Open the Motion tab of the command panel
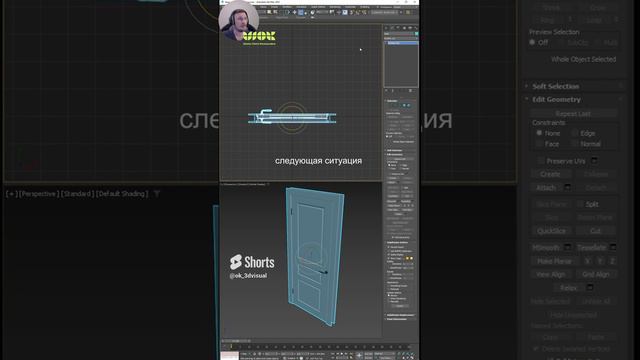 [404, 28]
